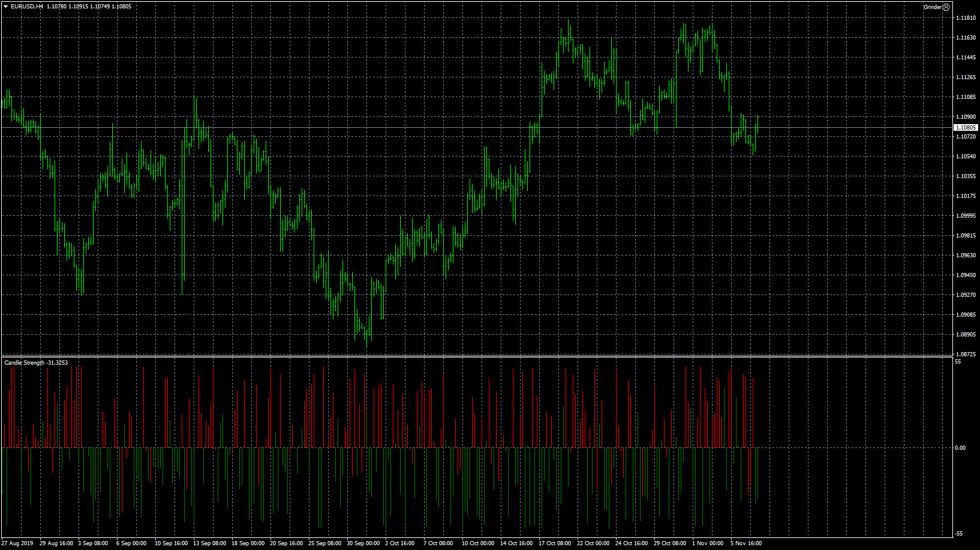Click the indicator scale value 0.00

click(960, 448)
